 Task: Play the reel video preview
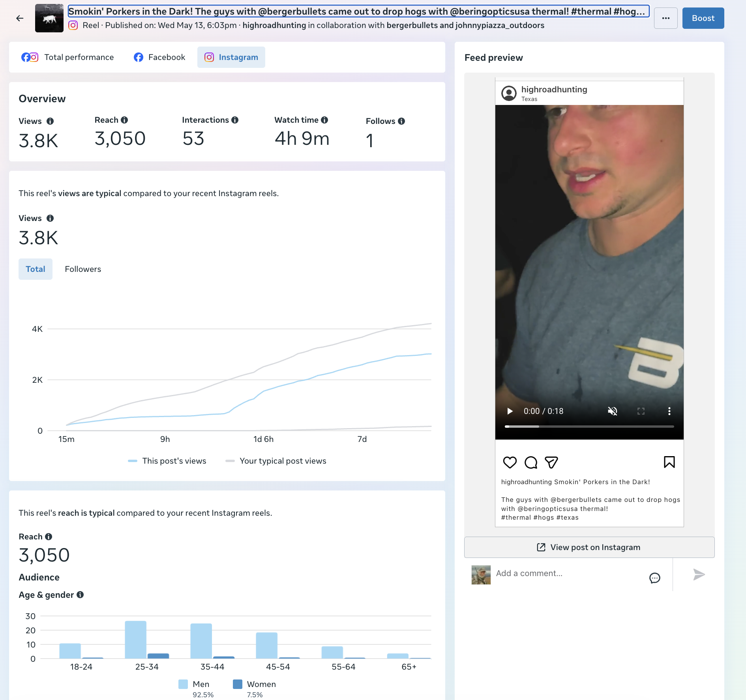tap(510, 411)
